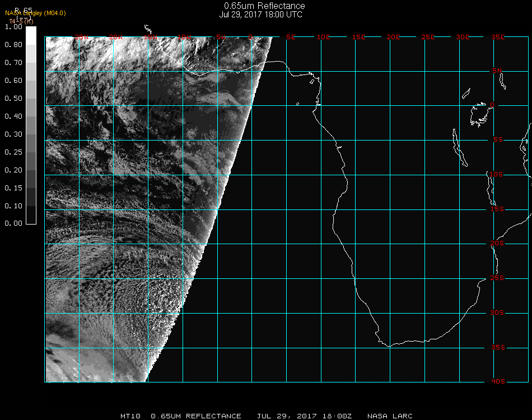Click the 10W longitude label
The height and width of the screenshot is (420, 532).
click(x=184, y=37)
